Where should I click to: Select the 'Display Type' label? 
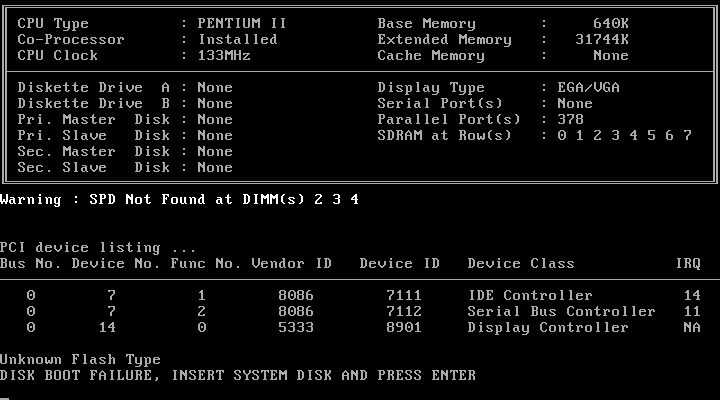coord(431,87)
